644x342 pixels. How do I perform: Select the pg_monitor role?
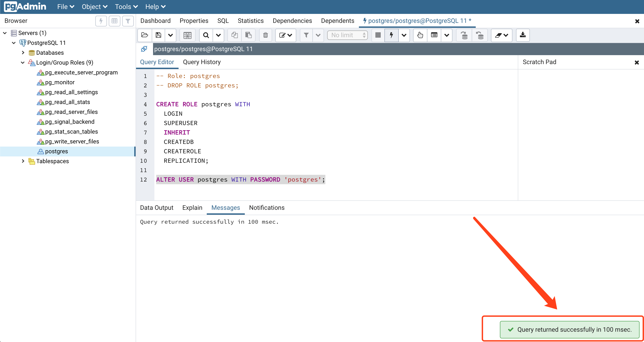click(x=60, y=82)
